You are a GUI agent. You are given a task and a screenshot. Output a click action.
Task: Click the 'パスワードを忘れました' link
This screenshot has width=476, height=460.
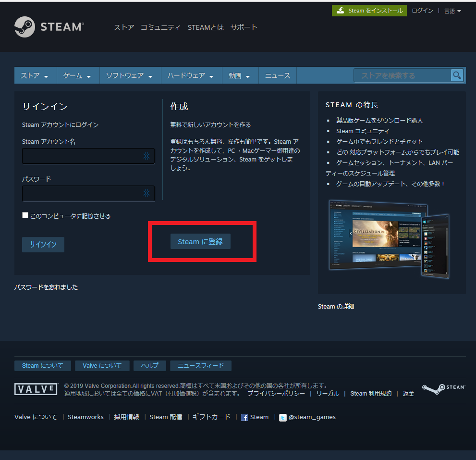pyautogui.click(x=46, y=287)
